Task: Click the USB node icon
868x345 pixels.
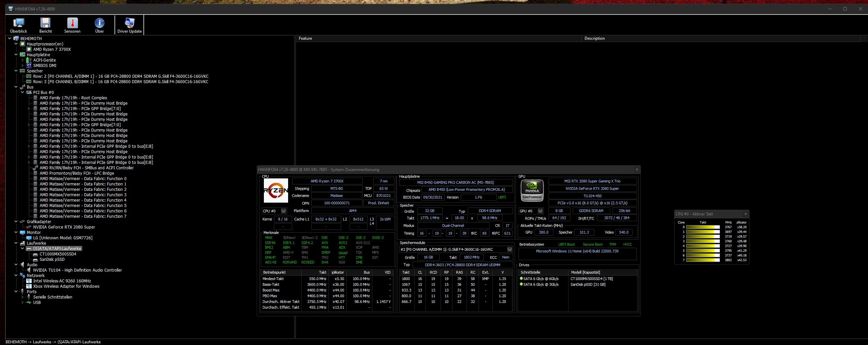Action: tap(29, 303)
